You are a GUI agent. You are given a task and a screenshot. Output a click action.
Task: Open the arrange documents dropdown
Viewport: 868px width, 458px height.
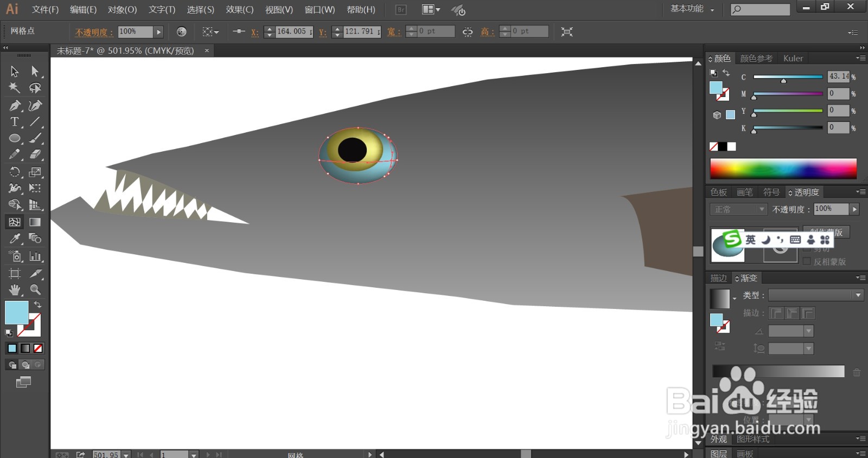click(x=431, y=10)
